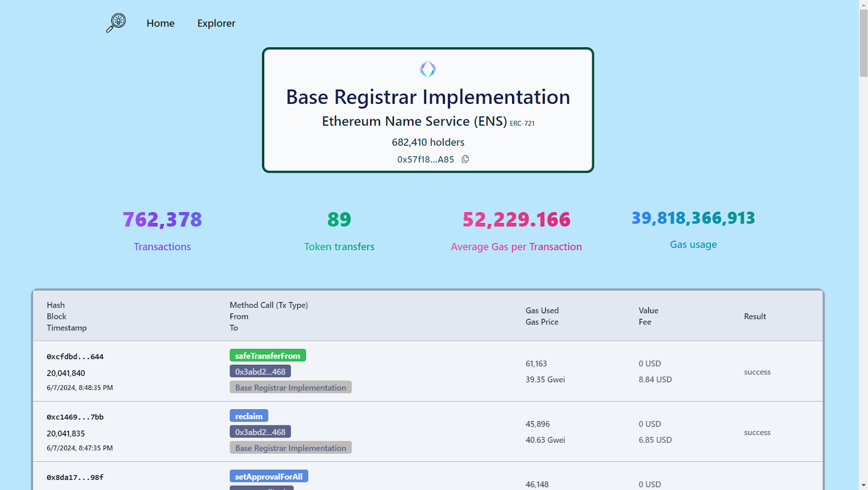Click the safeTransferFrom method badge
This screenshot has height=490, width=868.
(267, 355)
